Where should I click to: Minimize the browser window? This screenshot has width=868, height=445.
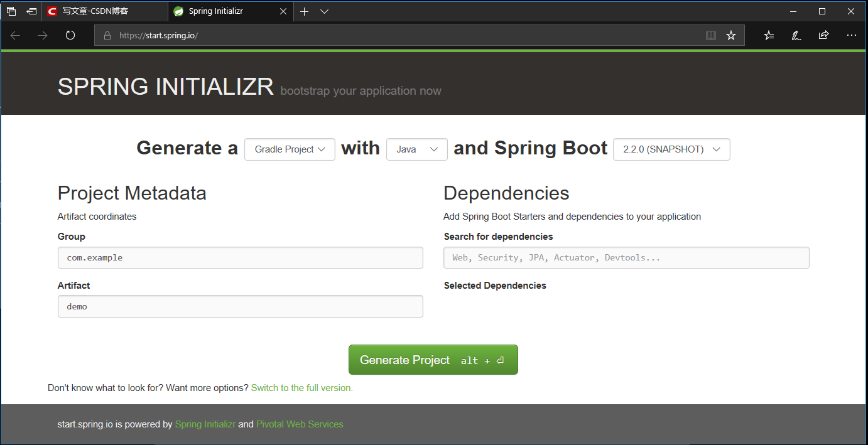click(793, 11)
